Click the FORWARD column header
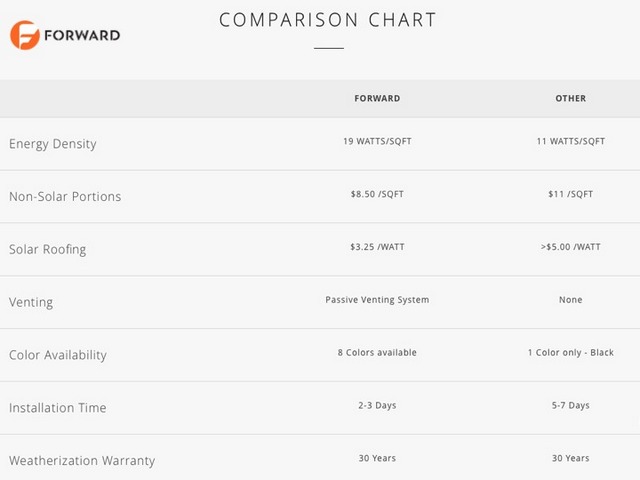The width and height of the screenshot is (640, 480). (x=377, y=98)
